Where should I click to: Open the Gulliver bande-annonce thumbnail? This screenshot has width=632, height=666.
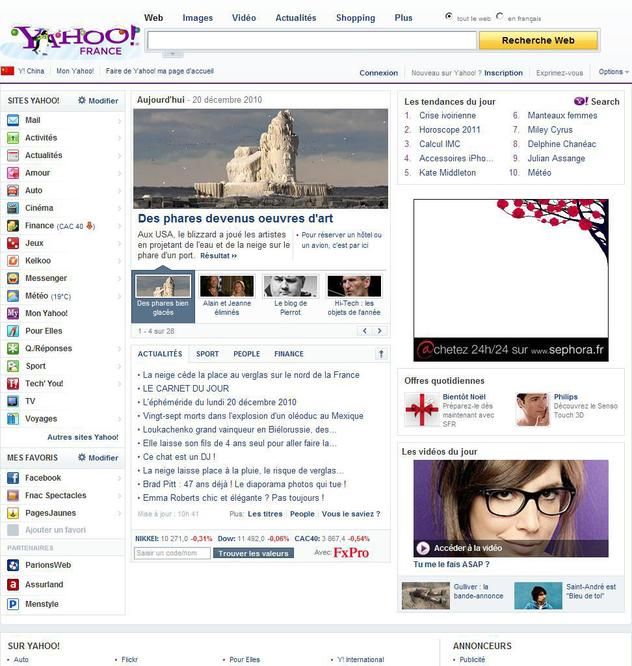coord(426,595)
